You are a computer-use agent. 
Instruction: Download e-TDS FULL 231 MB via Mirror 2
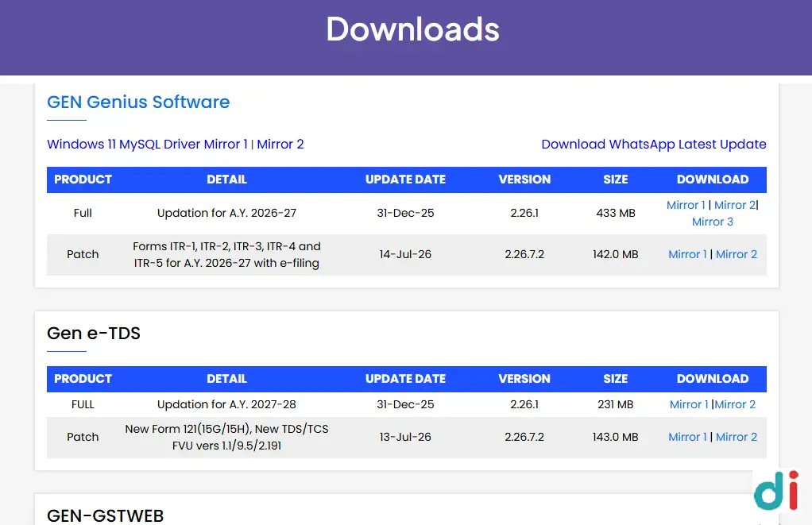(735, 404)
